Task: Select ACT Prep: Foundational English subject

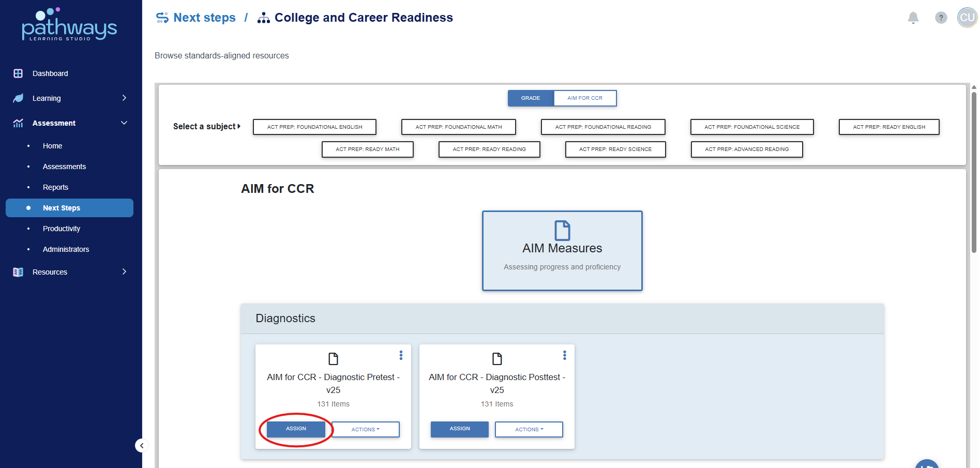Action: 314,127
